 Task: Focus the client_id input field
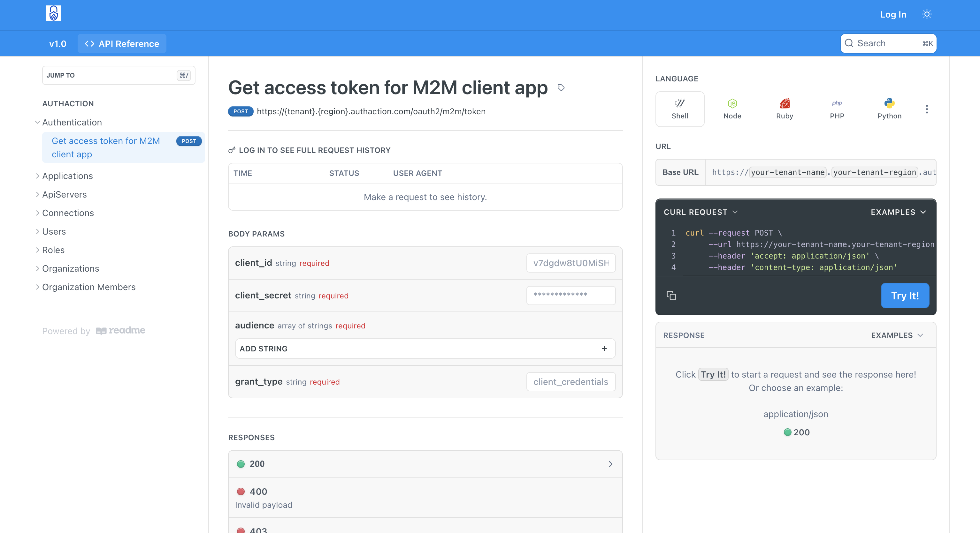pos(570,263)
